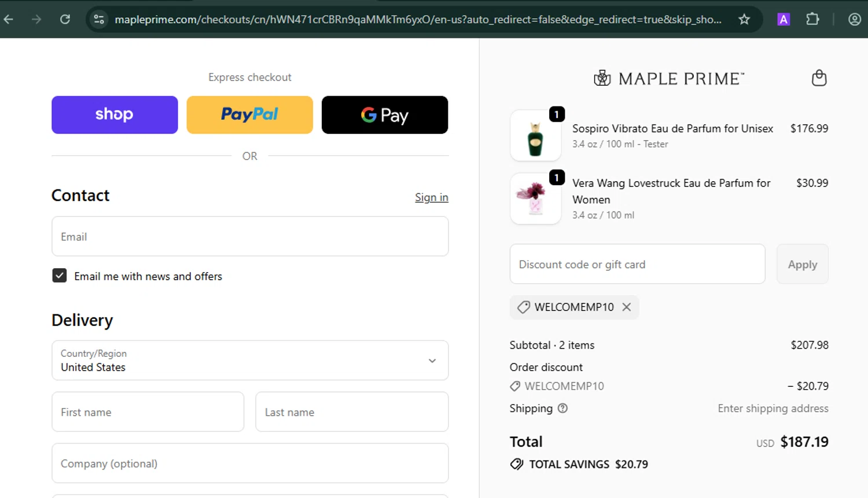868x498 pixels.
Task: Focus the Company (optional) field
Action: coord(250,463)
